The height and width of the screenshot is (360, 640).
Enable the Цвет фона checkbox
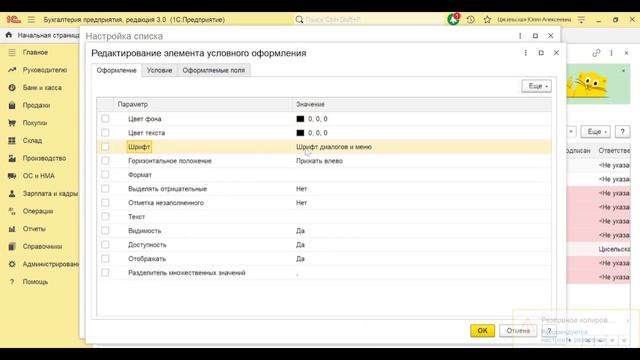pos(105,119)
